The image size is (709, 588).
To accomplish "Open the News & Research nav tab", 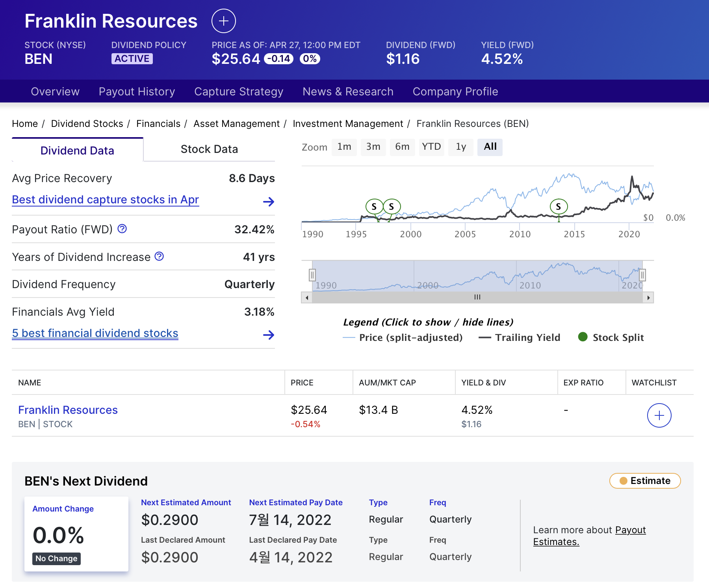I will pos(348,91).
